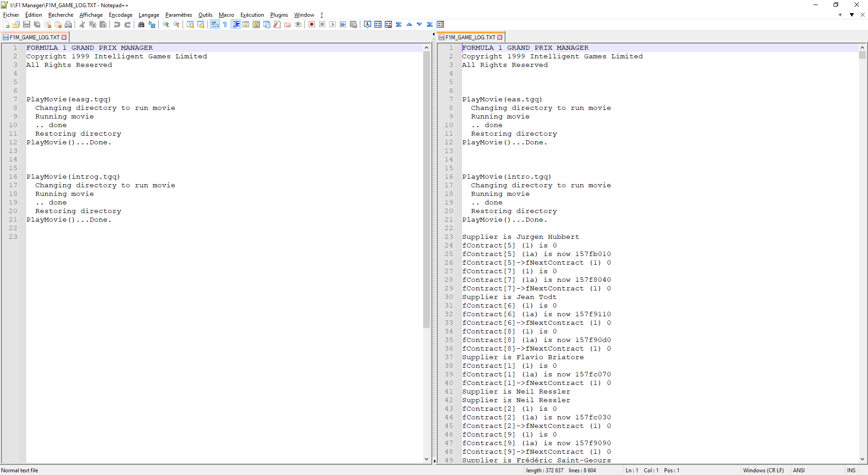
Task: Go to the next difference arrow
Action: coord(420,24)
